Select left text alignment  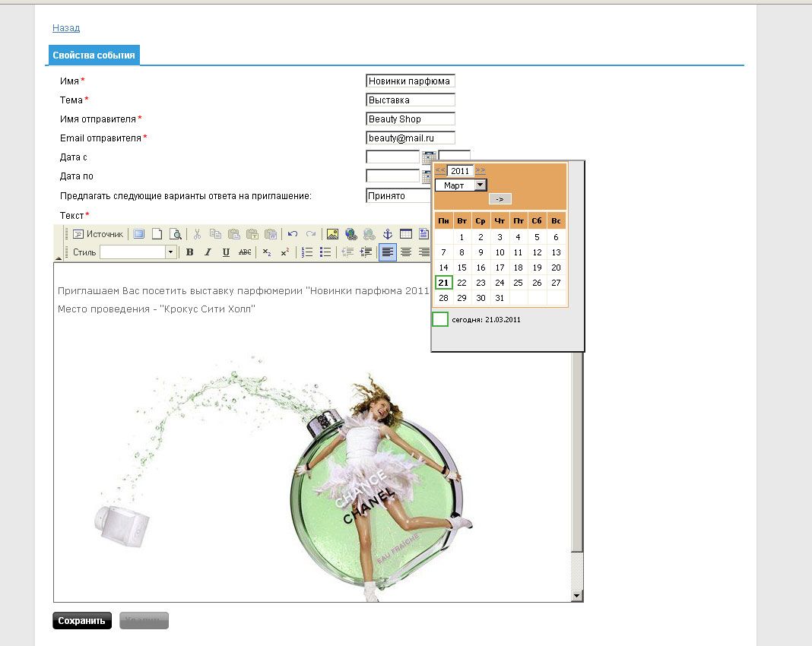(387, 252)
